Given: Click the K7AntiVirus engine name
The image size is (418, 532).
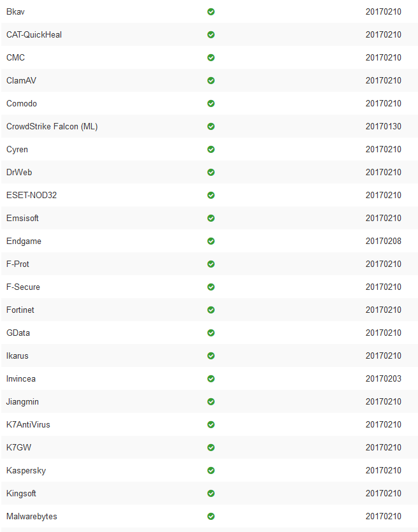Looking at the screenshot, I should tap(28, 424).
